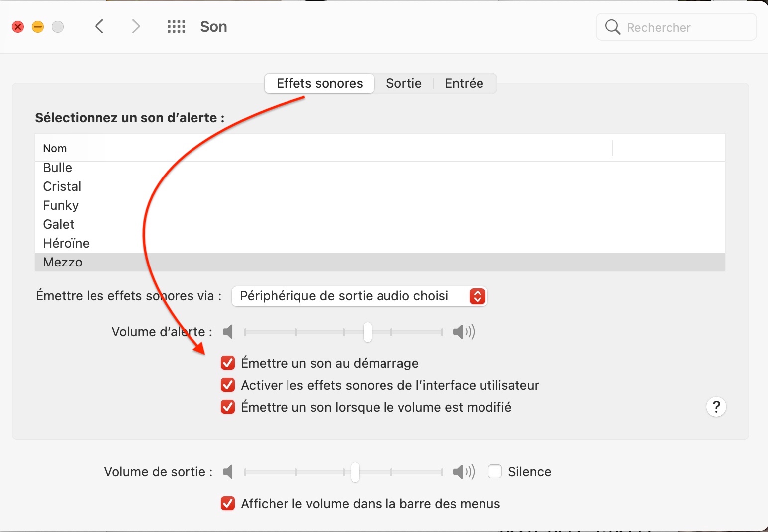The height and width of the screenshot is (532, 768).
Task: Uncheck 'Afficher le volume dans la barre des menus'
Action: [228, 504]
